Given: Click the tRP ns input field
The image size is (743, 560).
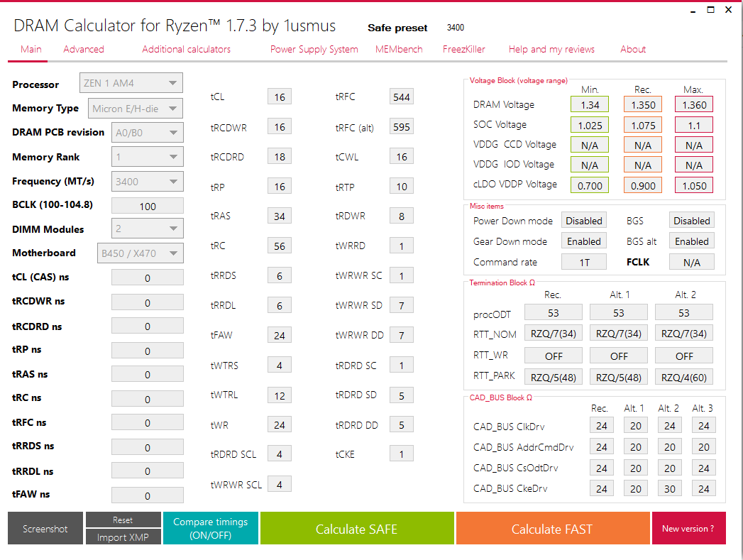Looking at the screenshot, I should point(148,351).
